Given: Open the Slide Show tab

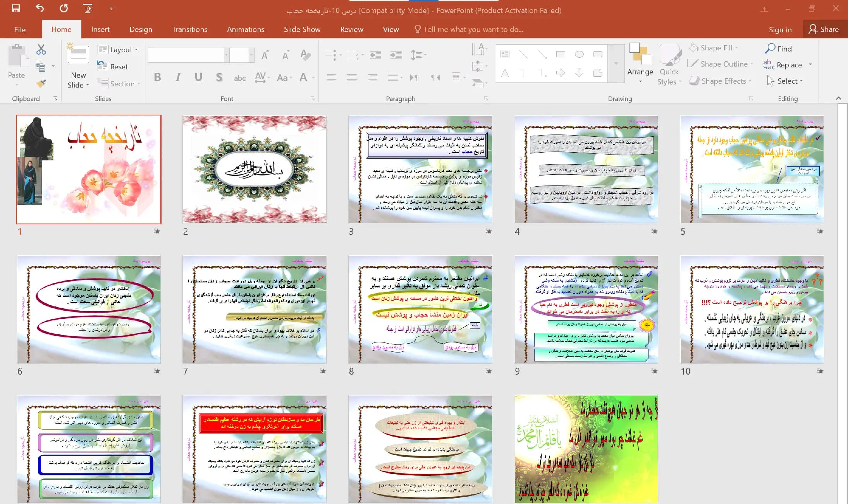Looking at the screenshot, I should coord(302,29).
